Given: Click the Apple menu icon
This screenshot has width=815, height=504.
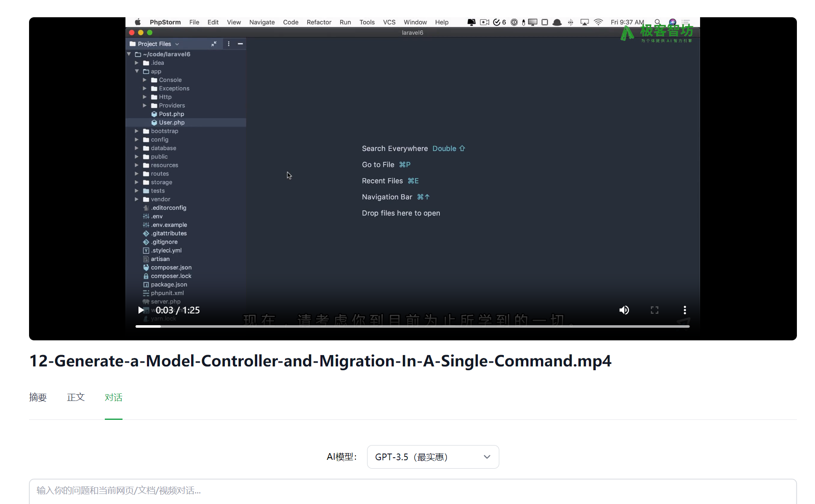Looking at the screenshot, I should [x=138, y=22].
